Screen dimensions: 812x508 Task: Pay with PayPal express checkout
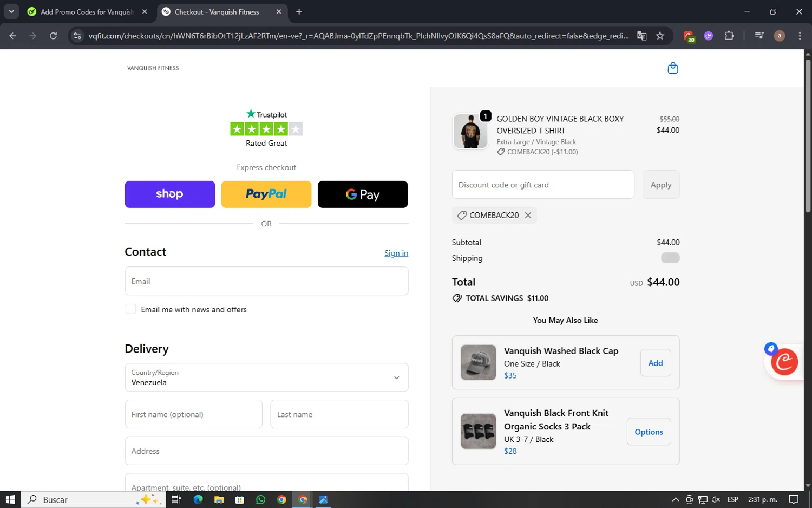coord(266,194)
